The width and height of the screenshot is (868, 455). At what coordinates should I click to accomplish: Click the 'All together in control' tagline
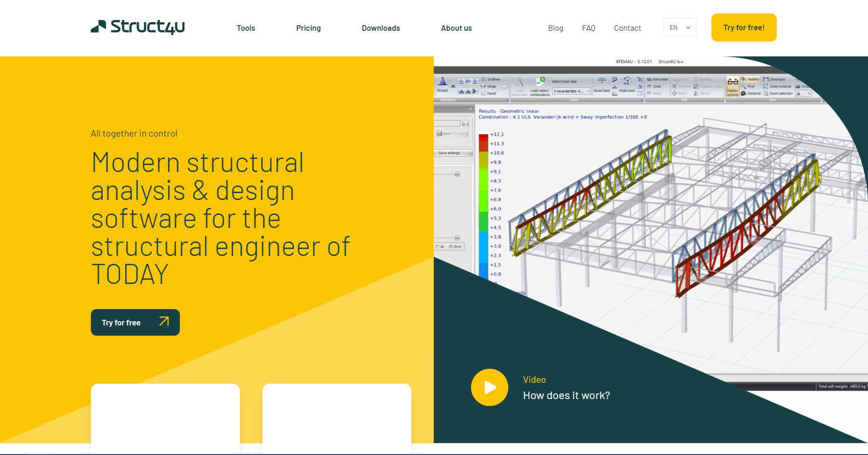click(x=134, y=134)
